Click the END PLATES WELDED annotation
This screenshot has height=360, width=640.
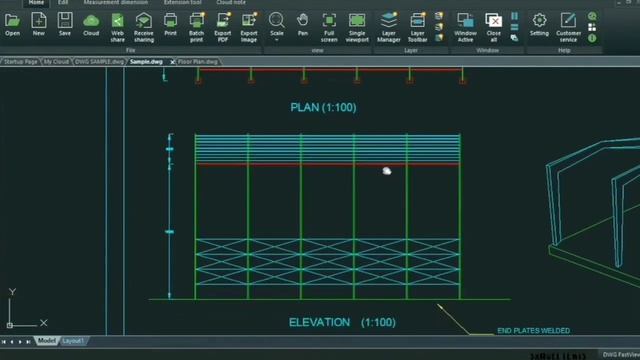(533, 331)
